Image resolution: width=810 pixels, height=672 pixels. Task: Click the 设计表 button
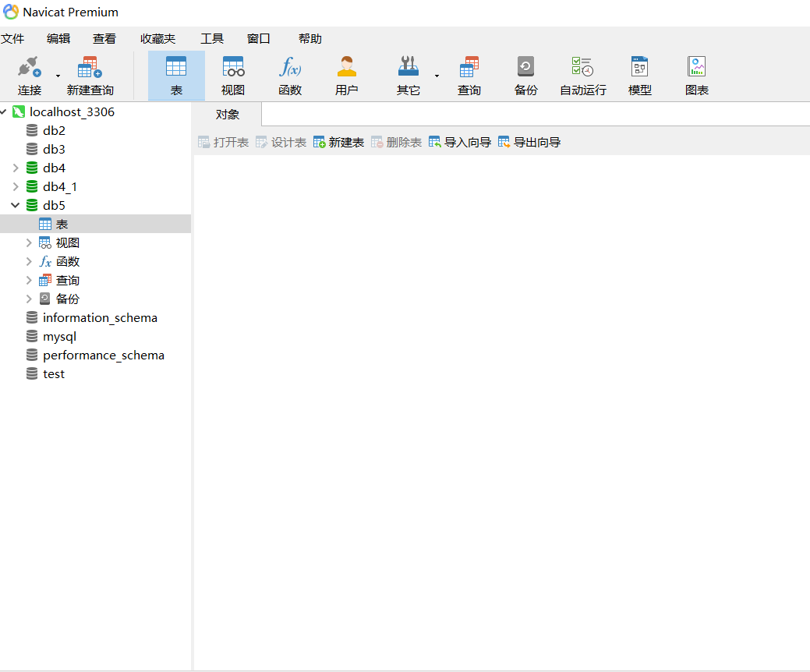(281, 142)
